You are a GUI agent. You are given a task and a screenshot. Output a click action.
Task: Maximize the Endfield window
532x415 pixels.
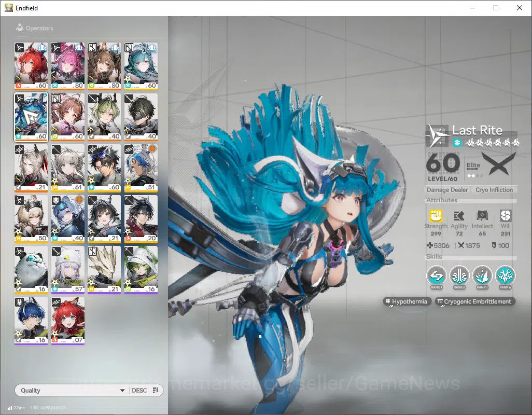[x=496, y=8]
